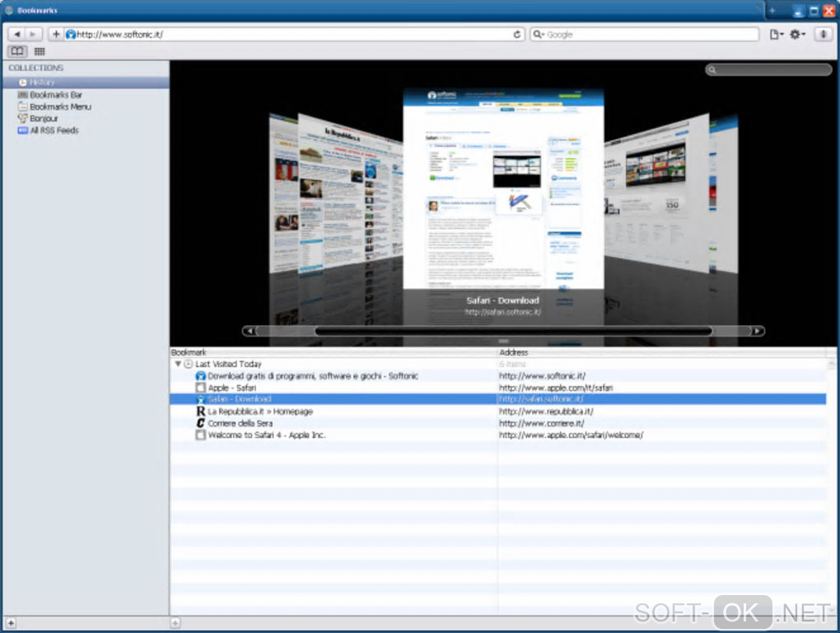The height and width of the screenshot is (633, 840).
Task: Click the bookmark search field in Cover Flow
Action: point(768,70)
